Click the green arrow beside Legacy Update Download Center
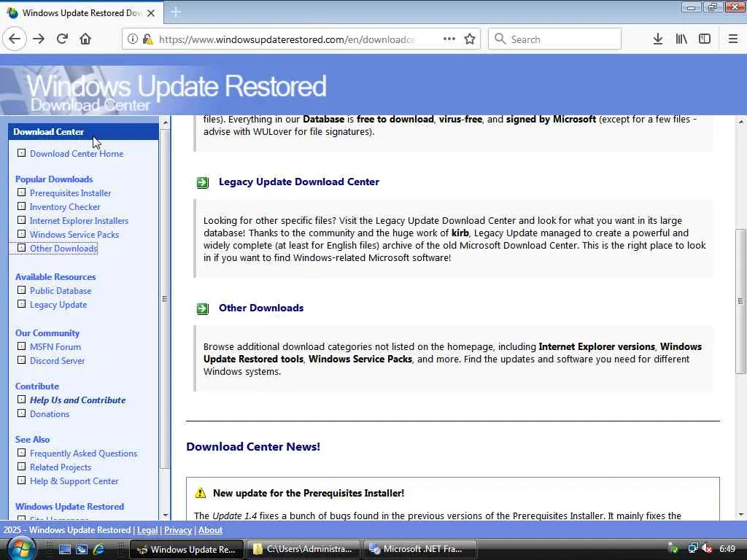 point(203,182)
